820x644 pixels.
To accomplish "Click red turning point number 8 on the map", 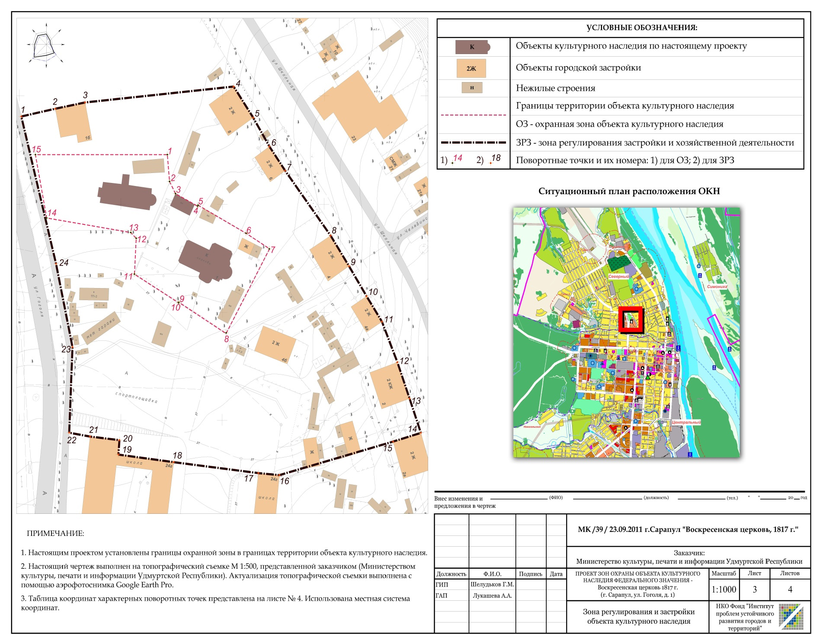I will coord(226,340).
